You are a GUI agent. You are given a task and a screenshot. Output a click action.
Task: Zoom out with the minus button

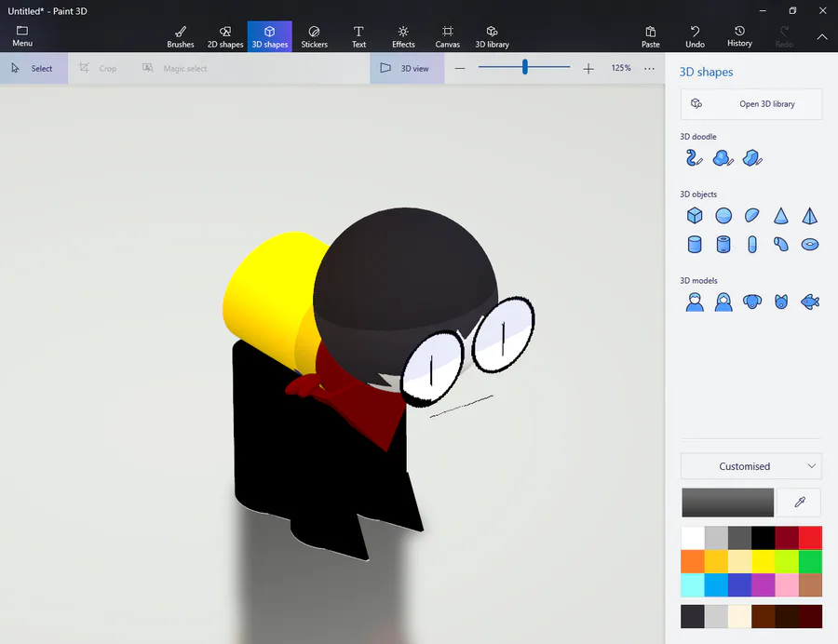point(460,68)
